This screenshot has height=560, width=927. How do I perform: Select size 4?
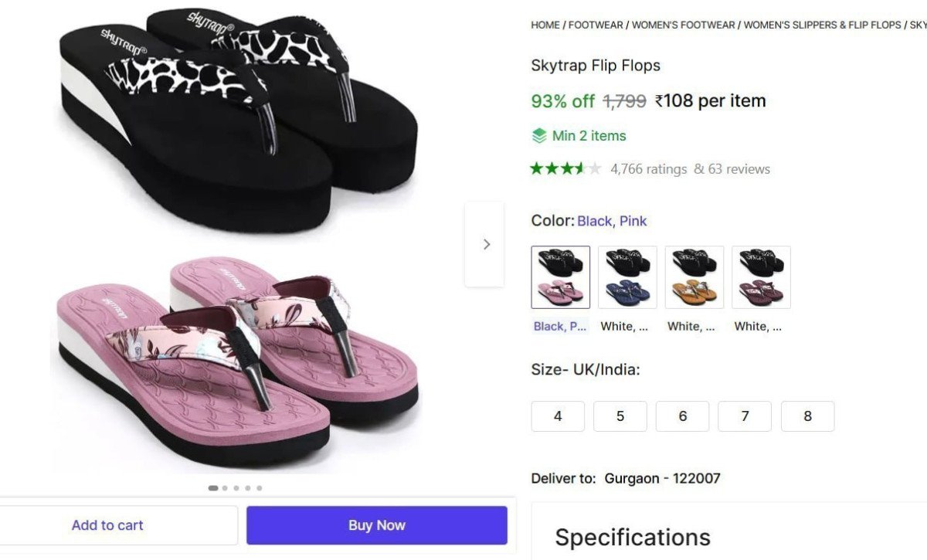point(558,416)
